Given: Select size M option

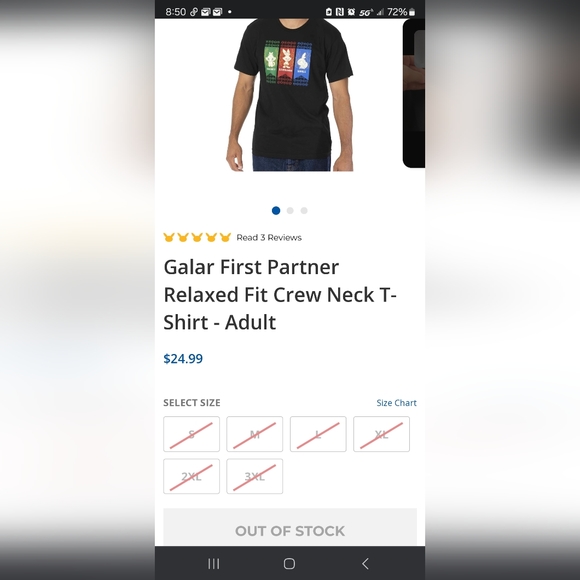Looking at the screenshot, I should coord(254,434).
